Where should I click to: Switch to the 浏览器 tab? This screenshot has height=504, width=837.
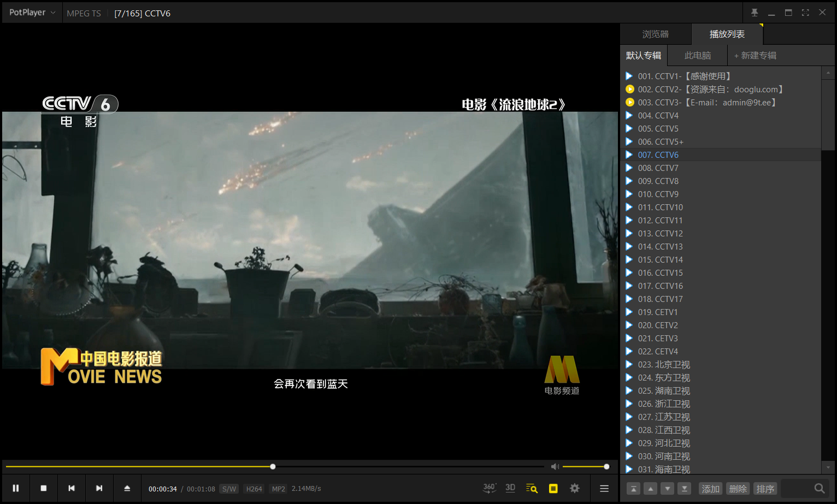pos(656,34)
